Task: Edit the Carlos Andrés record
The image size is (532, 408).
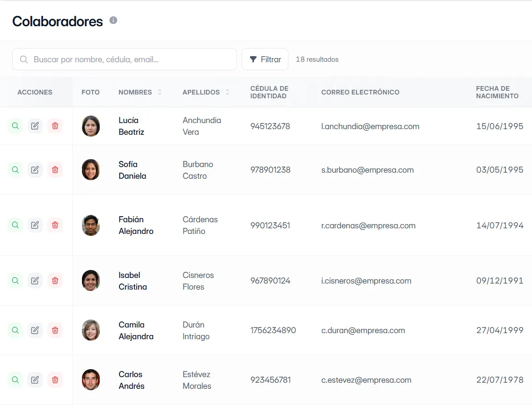Action: point(35,380)
